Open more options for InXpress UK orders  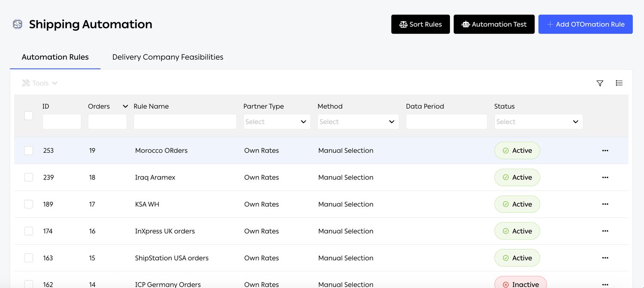tap(605, 231)
